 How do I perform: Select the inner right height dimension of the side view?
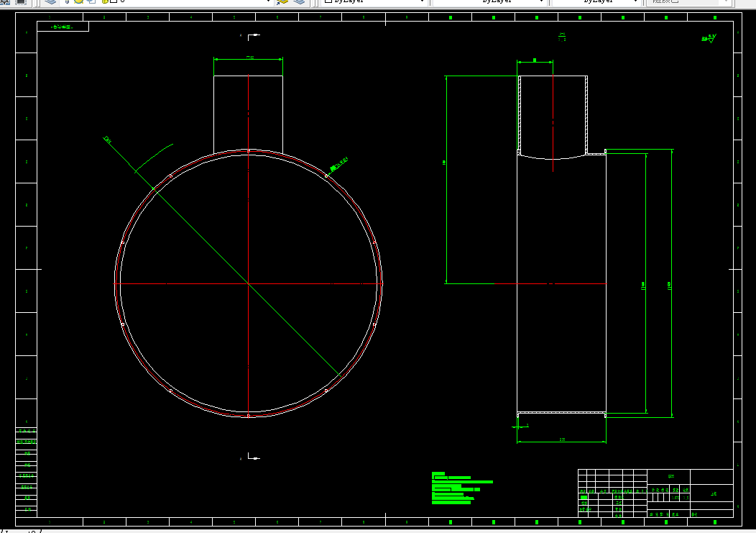tap(645, 284)
